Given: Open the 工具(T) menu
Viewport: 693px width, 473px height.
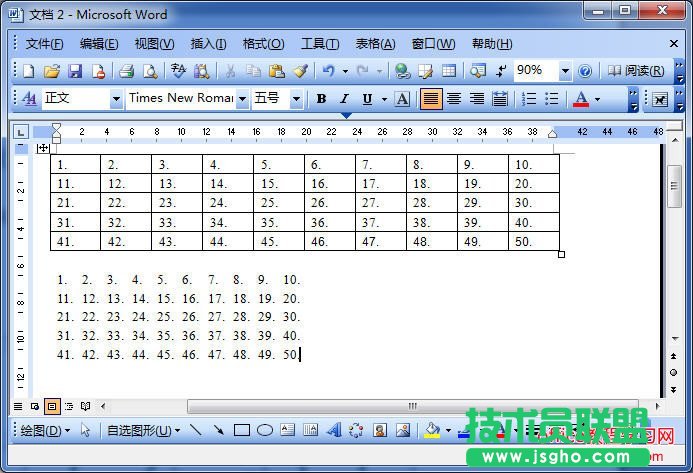Looking at the screenshot, I should (320, 44).
